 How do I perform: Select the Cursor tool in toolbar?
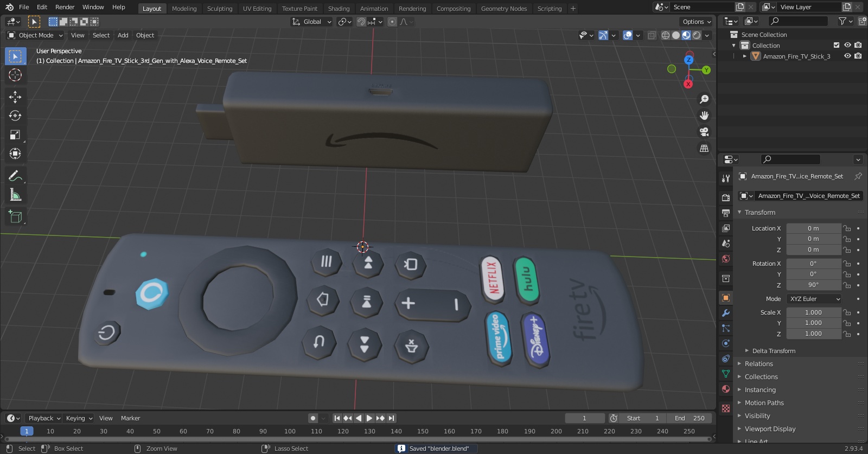coord(15,75)
